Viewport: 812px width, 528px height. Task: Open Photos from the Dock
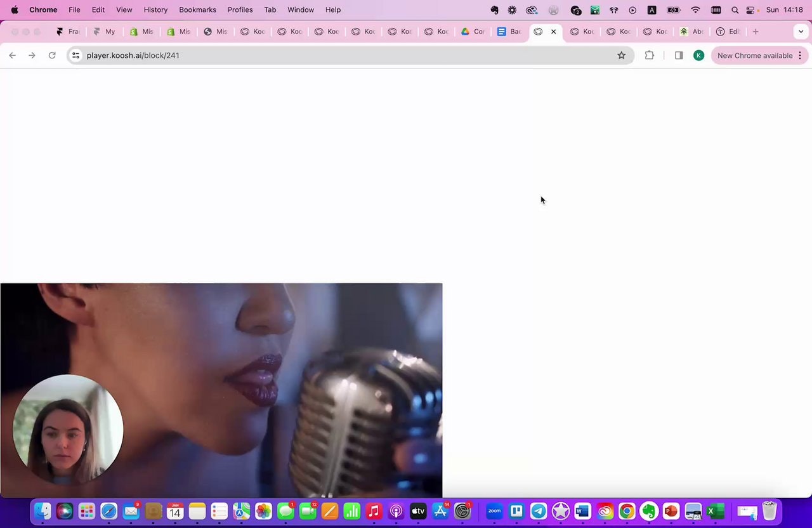click(263, 511)
